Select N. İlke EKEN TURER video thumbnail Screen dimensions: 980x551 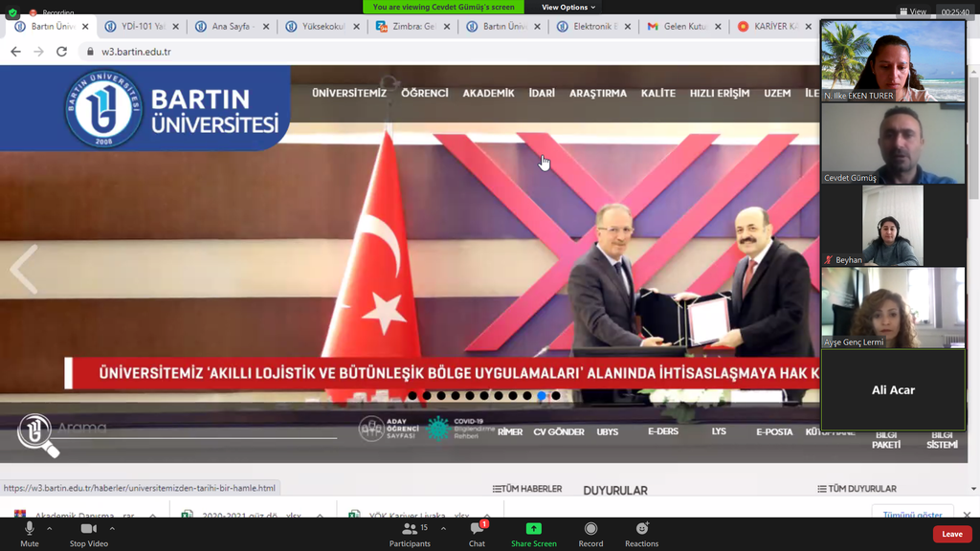click(893, 60)
